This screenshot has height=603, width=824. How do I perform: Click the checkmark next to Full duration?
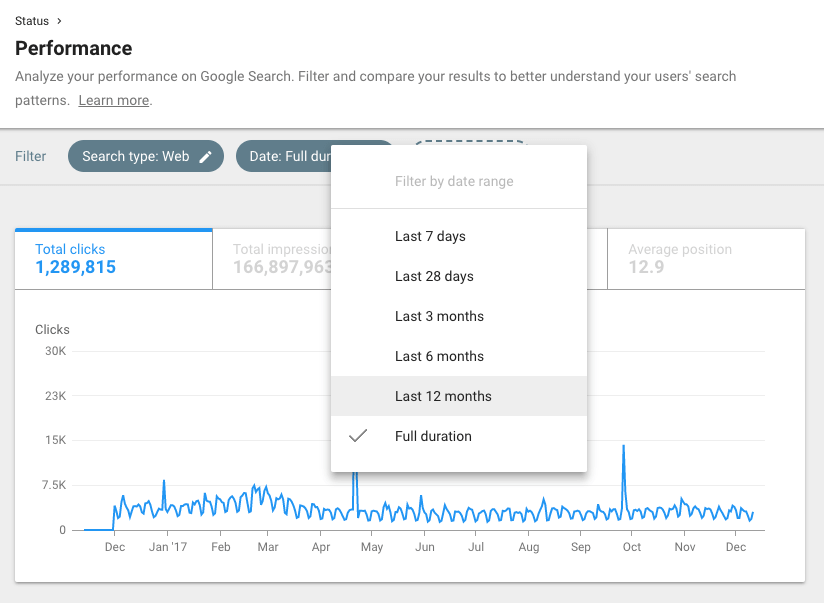point(358,436)
